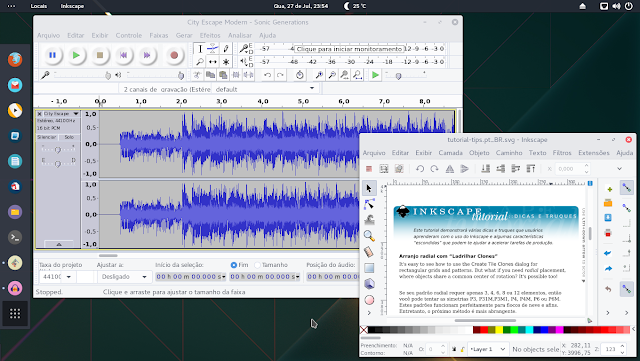Select Audacity's Time Shift tool

(x=213, y=62)
